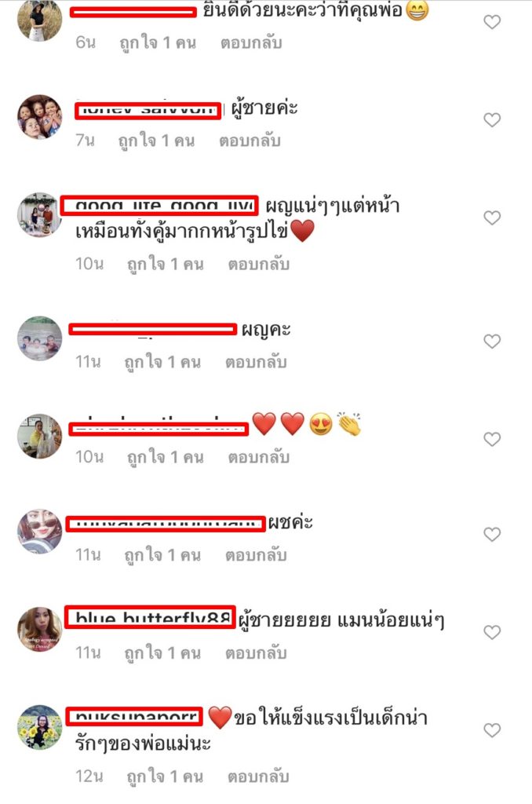
Task: Tap heart icon next to ผชค่ะ comment
Action: coord(492,535)
